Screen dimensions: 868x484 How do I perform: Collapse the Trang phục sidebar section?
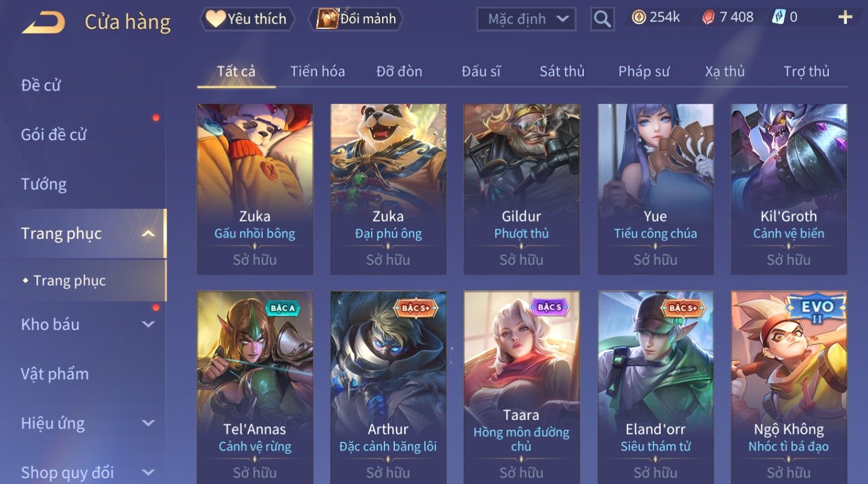tap(148, 234)
